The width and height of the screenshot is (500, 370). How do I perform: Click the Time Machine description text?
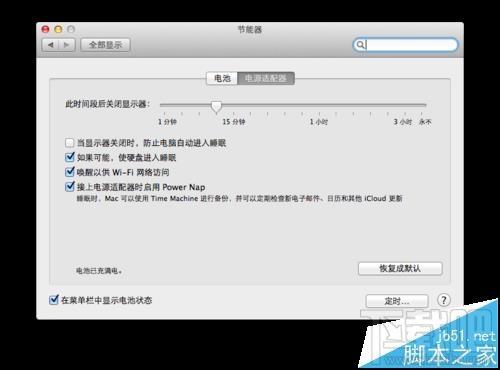tap(239, 199)
